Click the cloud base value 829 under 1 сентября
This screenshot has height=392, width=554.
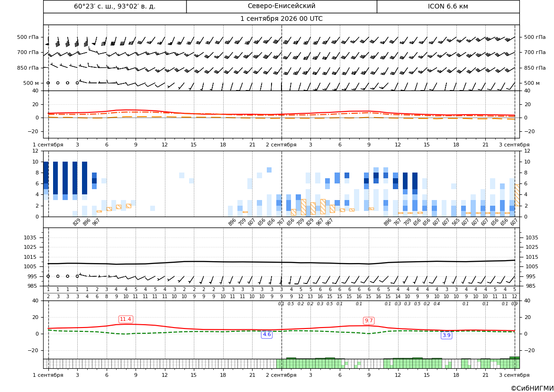pos(76,222)
